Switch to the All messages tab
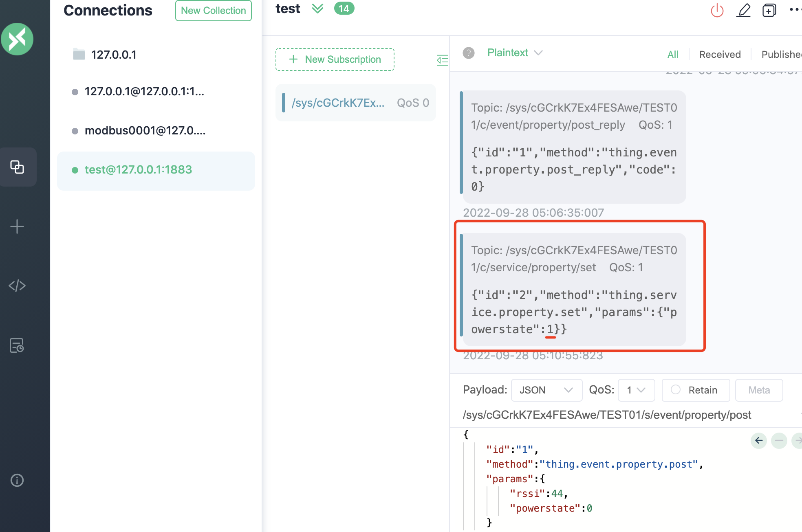Screen dimensions: 802x532 point(673,54)
